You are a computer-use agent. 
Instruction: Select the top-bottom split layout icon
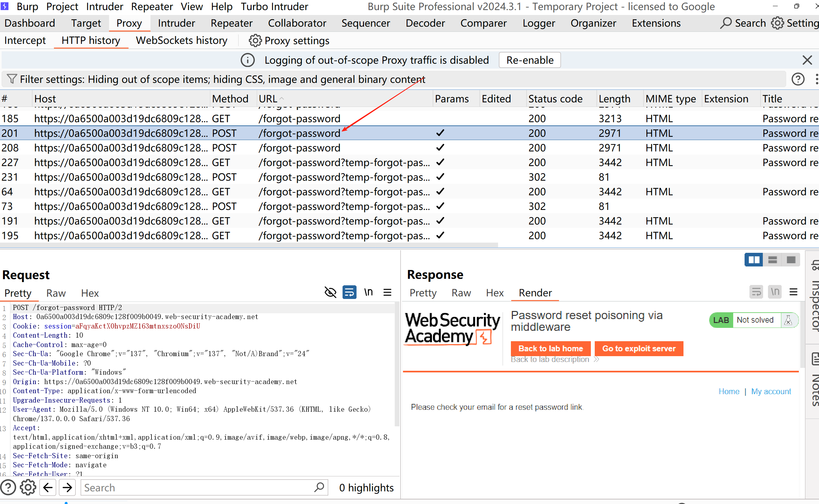tap(772, 260)
